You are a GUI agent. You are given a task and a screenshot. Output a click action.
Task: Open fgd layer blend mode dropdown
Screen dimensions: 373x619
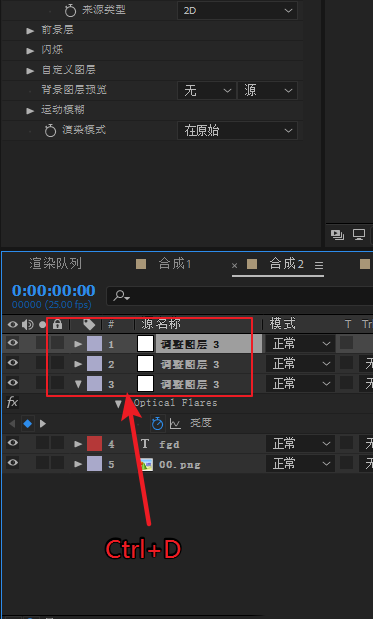(x=300, y=443)
